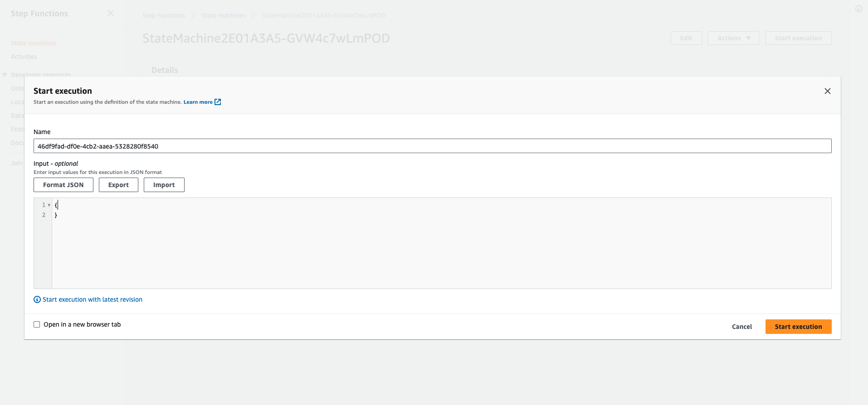Close the Start execution dialog with the X
Screen dimensions: 868x405
827,91
